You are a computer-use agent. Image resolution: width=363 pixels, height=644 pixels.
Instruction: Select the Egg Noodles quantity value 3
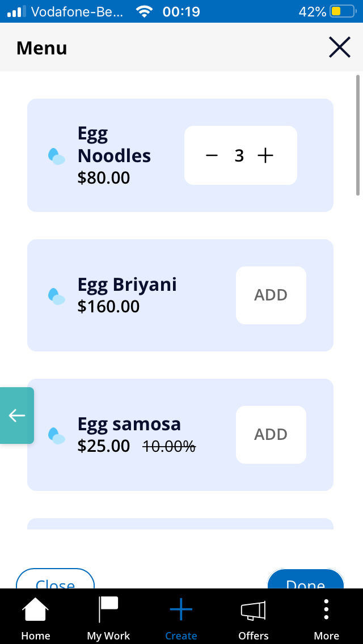(239, 156)
